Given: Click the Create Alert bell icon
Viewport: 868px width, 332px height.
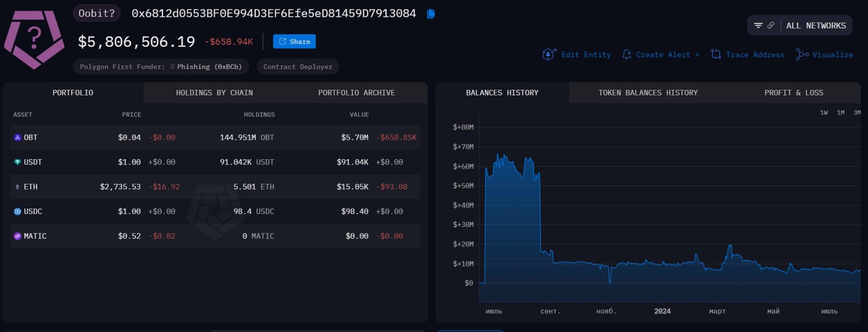Looking at the screenshot, I should [627, 55].
